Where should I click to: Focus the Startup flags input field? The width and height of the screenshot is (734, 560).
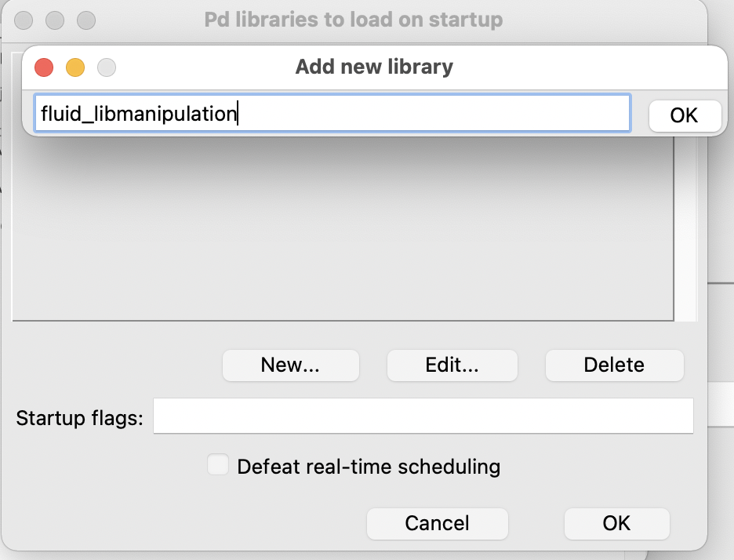point(423,416)
